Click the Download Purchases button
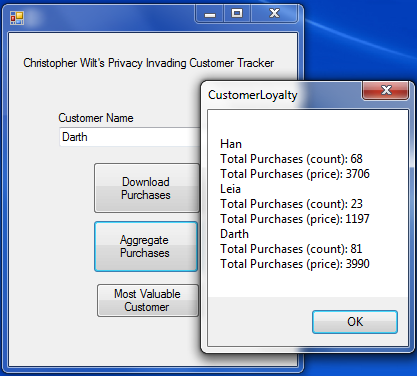The image size is (417, 376). (147, 188)
